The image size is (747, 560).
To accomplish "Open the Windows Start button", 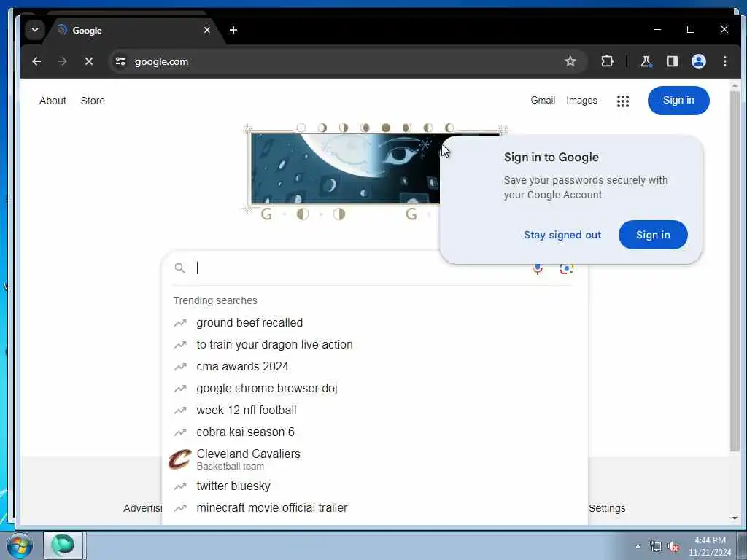I will click(x=19, y=545).
